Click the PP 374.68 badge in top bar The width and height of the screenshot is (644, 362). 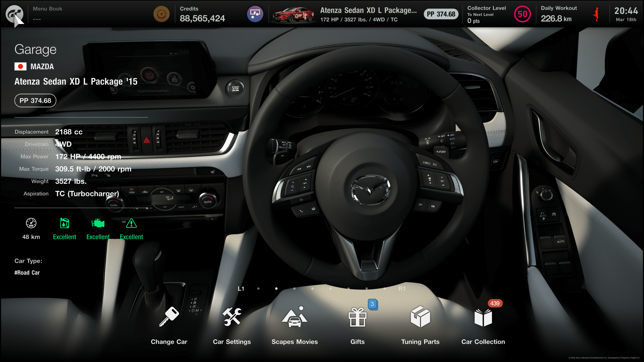point(441,14)
